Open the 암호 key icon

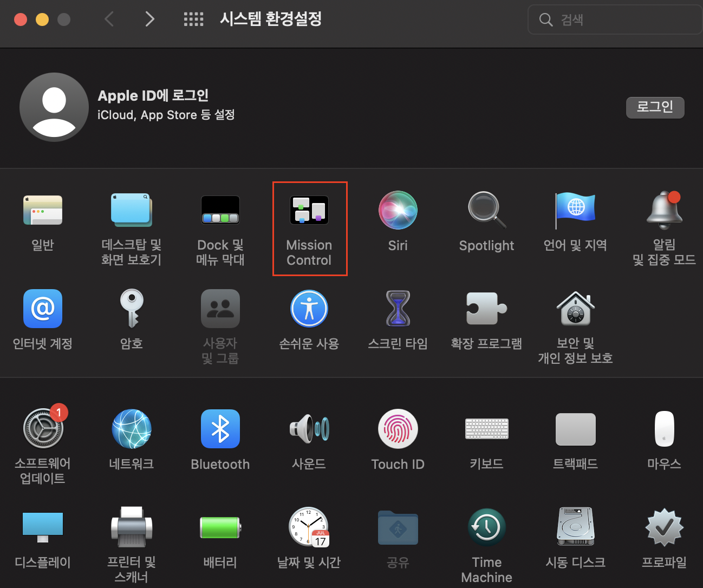(x=132, y=309)
